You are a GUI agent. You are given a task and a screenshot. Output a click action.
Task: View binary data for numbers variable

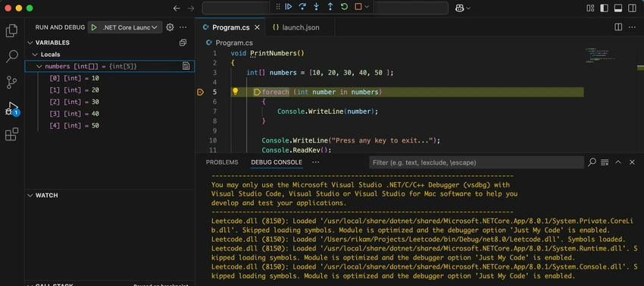click(186, 66)
